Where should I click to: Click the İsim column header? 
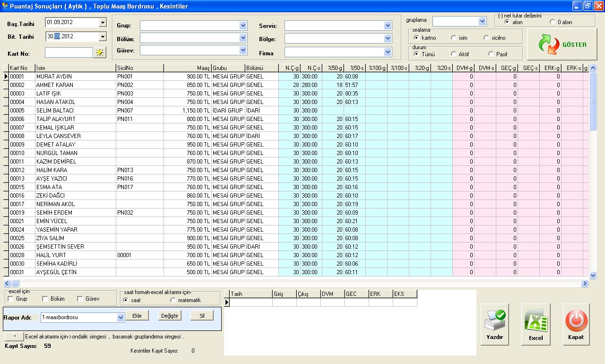click(76, 68)
